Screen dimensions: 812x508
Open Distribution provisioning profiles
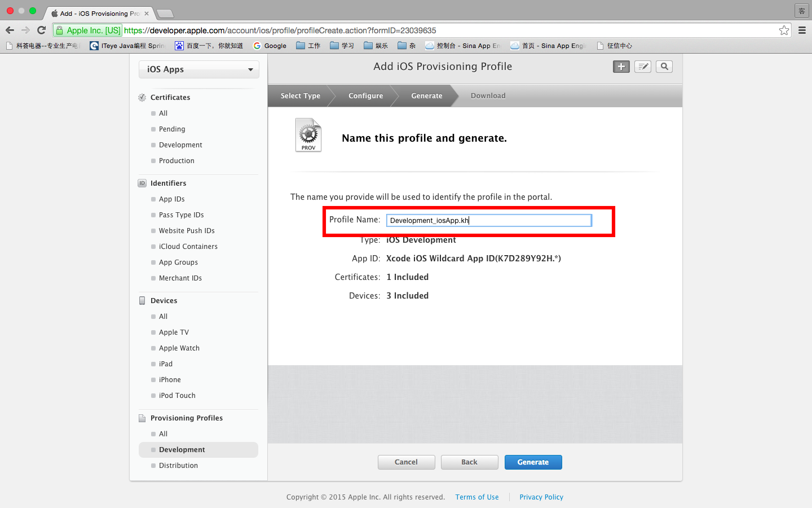[178, 466]
